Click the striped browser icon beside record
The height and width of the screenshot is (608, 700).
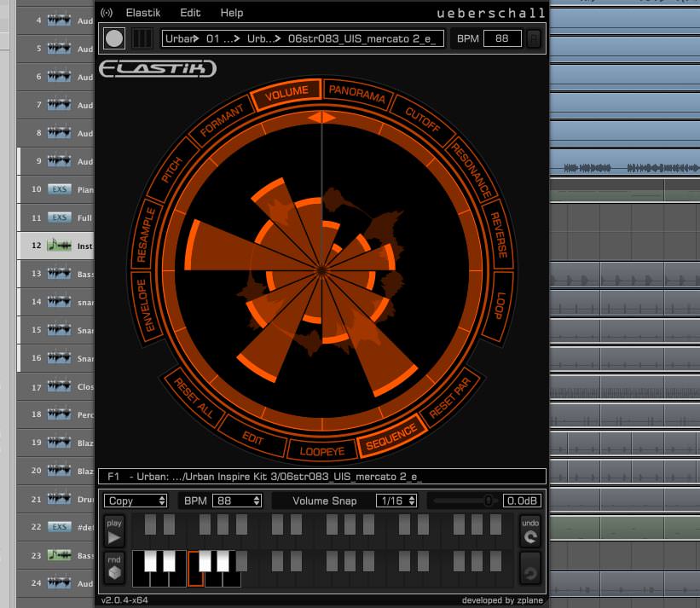(x=143, y=38)
